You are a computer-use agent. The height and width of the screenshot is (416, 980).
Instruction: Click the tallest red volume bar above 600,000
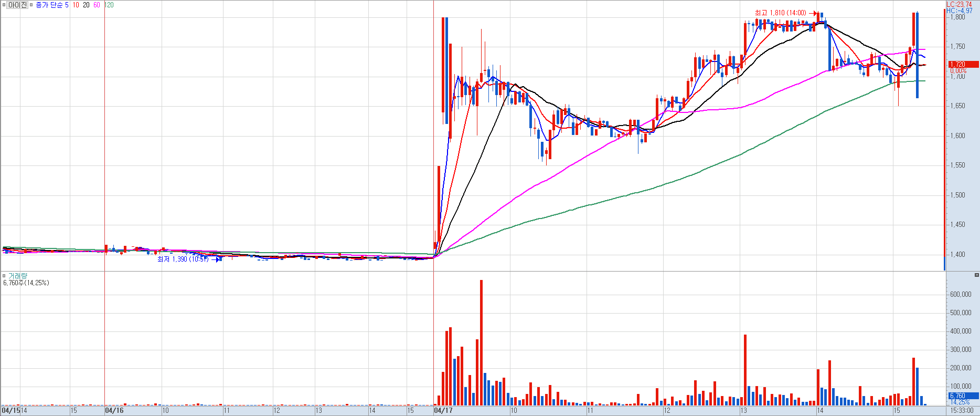click(481, 342)
